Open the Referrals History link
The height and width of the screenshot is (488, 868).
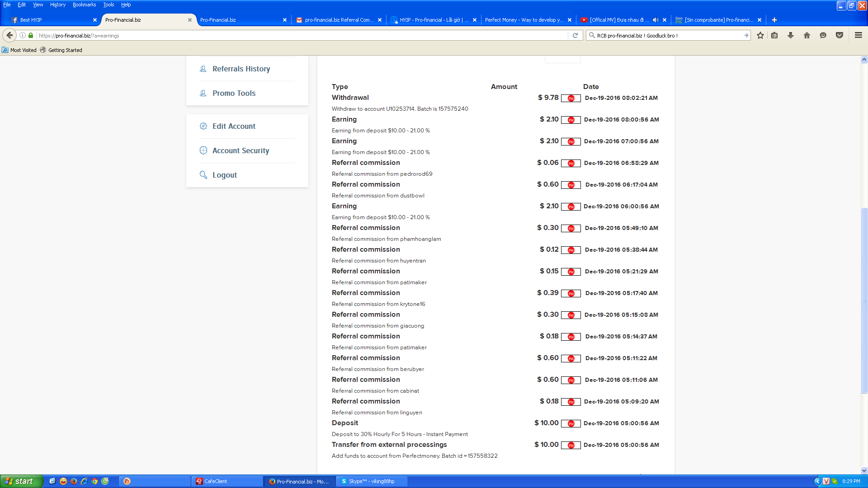(x=241, y=69)
